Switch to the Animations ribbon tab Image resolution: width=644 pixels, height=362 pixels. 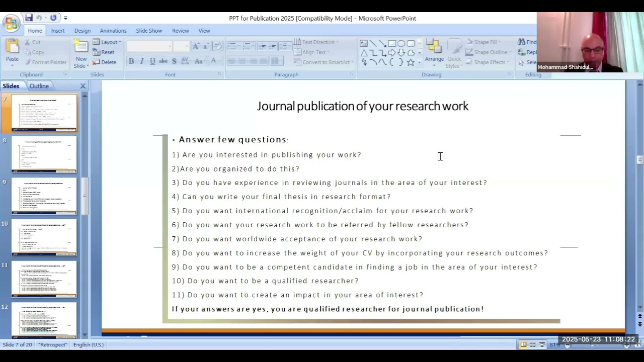click(x=113, y=31)
